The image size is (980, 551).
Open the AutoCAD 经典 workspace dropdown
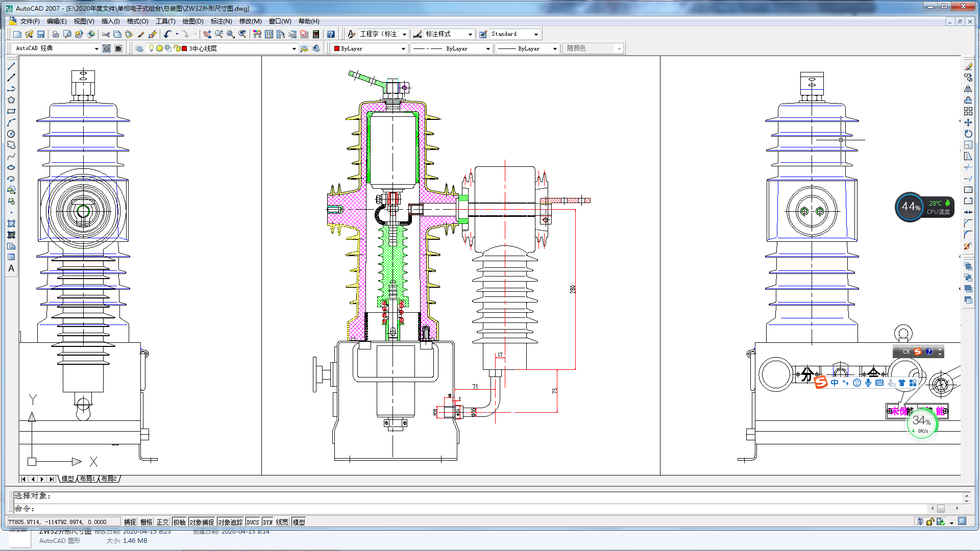(x=96, y=48)
